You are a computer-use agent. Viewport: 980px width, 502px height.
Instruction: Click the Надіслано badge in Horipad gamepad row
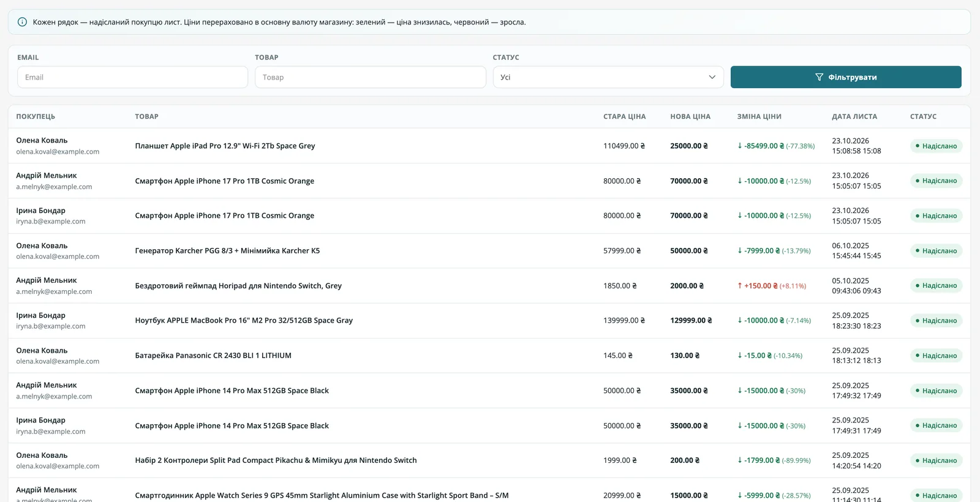coord(936,285)
